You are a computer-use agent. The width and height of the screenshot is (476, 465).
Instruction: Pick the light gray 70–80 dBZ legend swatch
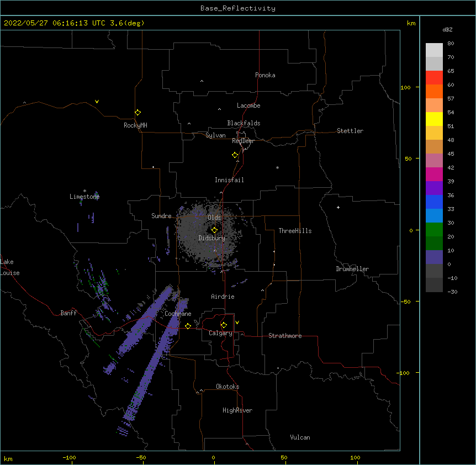pyautogui.click(x=434, y=50)
